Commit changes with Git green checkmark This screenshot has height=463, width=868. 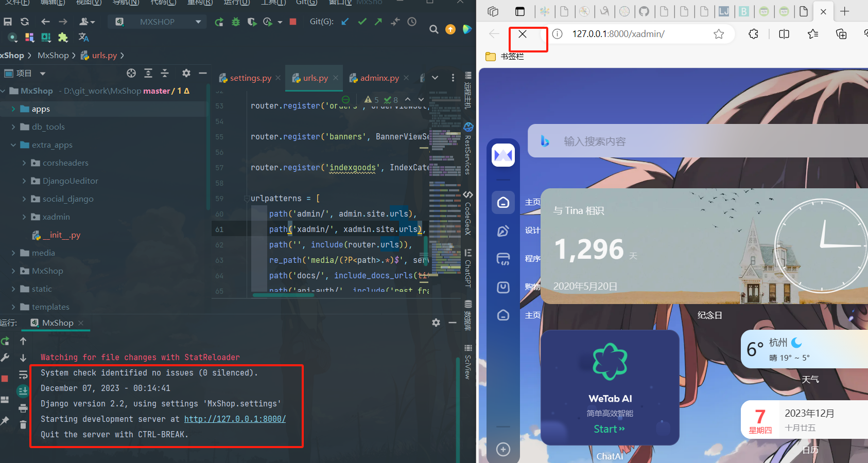[x=362, y=22]
